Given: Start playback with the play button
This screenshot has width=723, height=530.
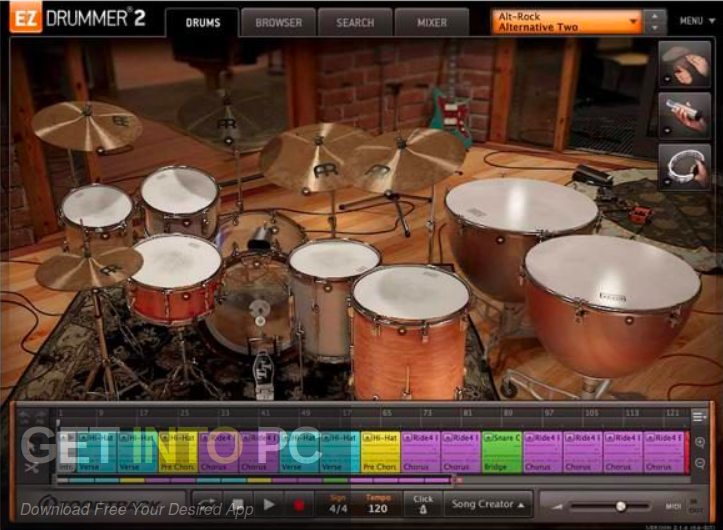Looking at the screenshot, I should tap(268, 504).
